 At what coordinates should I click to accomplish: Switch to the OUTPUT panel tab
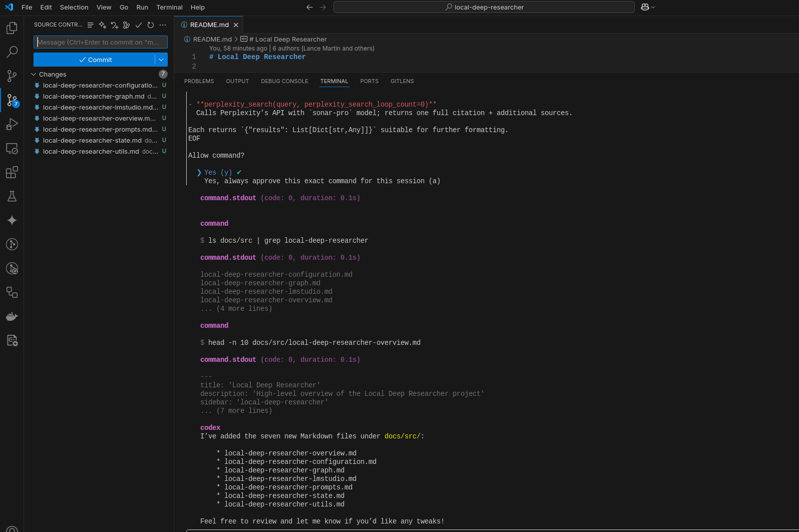(x=237, y=81)
